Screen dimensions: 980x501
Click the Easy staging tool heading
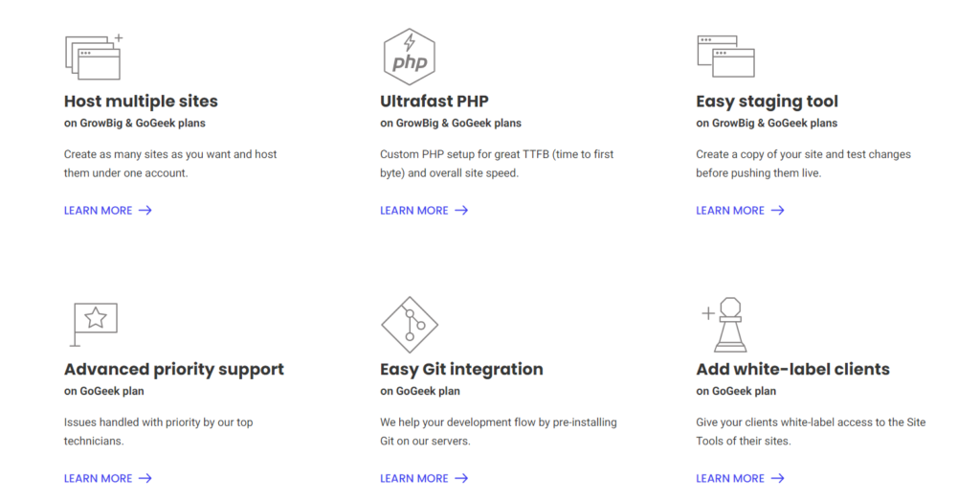point(767,102)
